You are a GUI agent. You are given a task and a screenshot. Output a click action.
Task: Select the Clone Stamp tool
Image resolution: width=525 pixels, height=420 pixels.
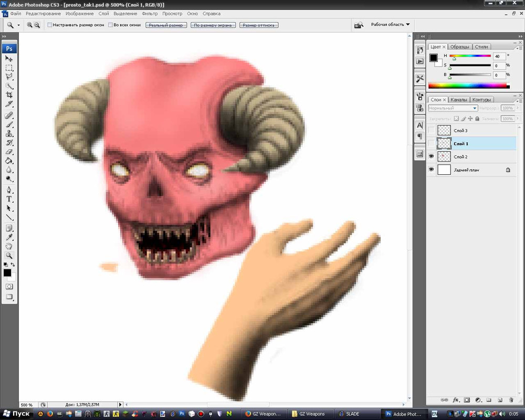[x=9, y=134]
